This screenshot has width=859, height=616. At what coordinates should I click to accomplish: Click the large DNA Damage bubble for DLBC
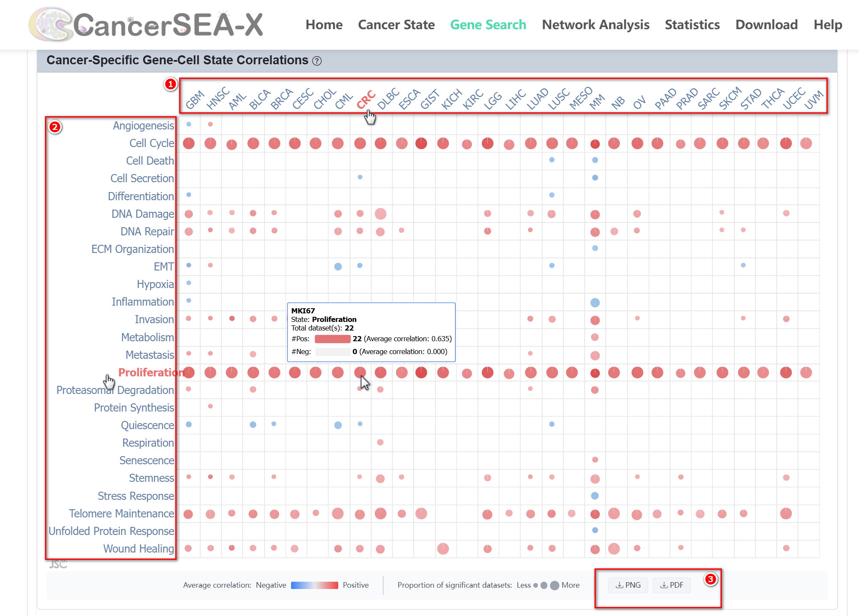point(380,213)
